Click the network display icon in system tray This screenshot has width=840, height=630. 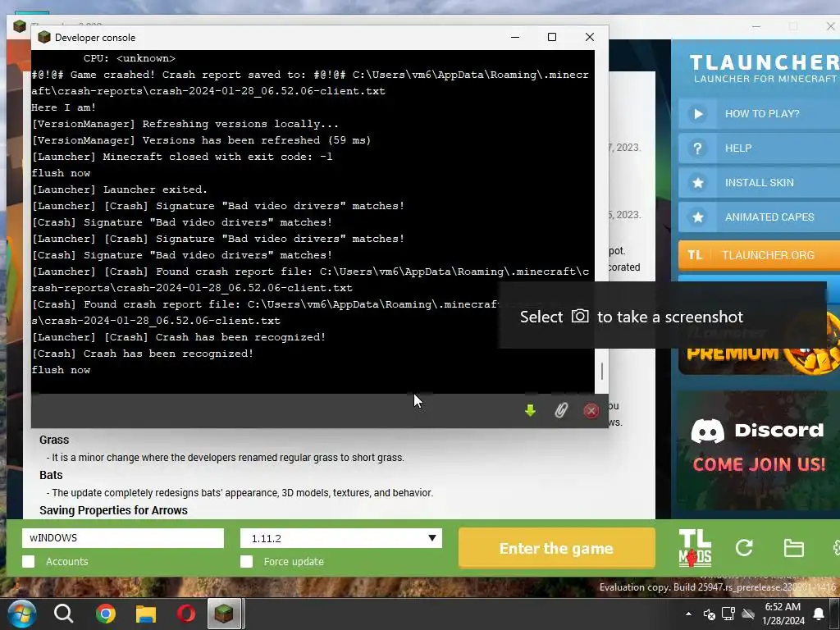point(728,614)
